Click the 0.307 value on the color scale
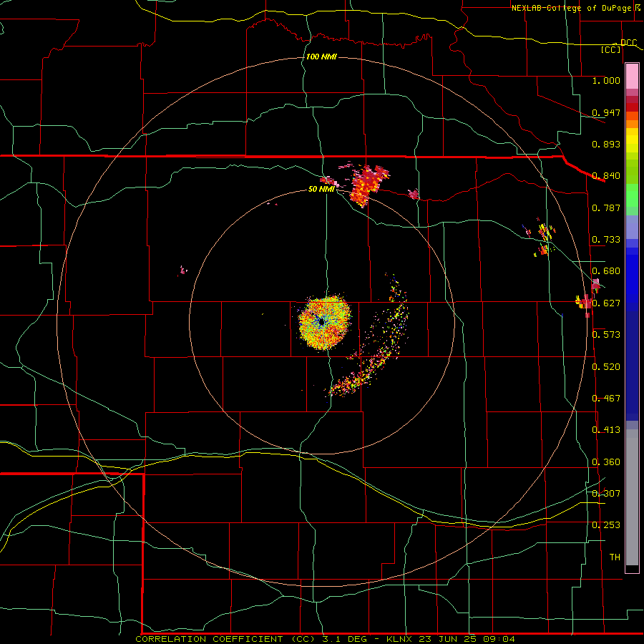This screenshot has width=644, height=644. click(x=606, y=494)
